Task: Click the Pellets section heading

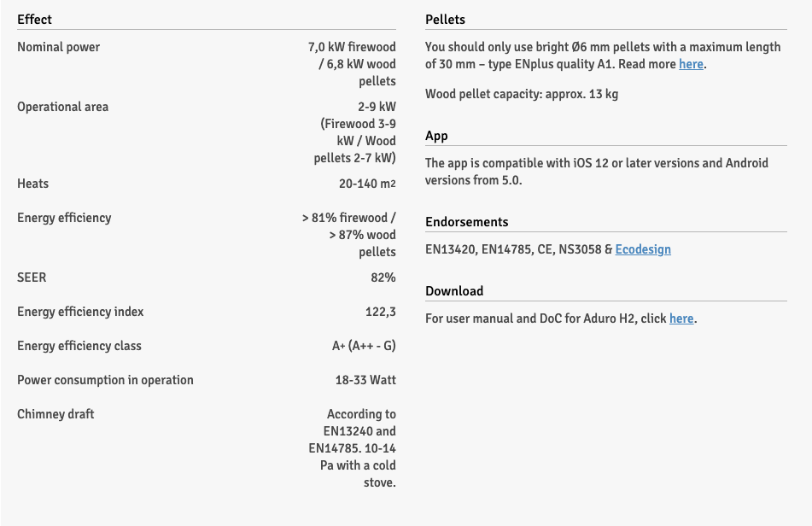Action: point(445,19)
